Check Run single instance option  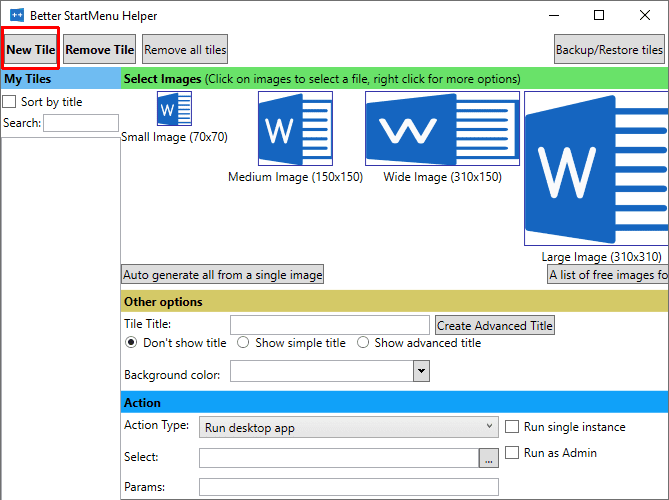tap(513, 427)
